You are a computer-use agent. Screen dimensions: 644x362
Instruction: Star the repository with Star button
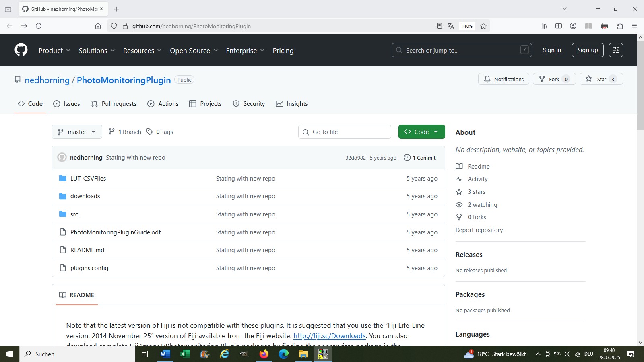coord(601,79)
